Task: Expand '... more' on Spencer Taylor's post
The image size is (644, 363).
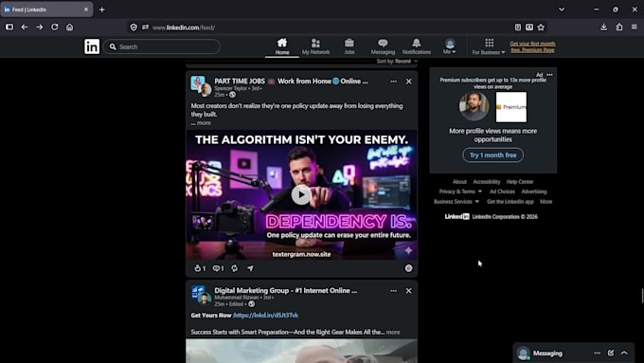Action: click(x=201, y=122)
